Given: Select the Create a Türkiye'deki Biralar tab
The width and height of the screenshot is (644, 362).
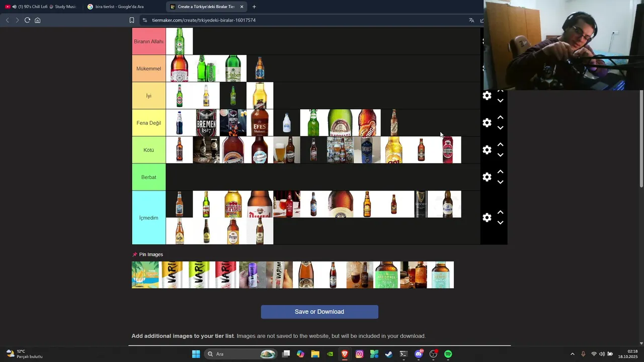Looking at the screenshot, I should pyautogui.click(x=207, y=7).
